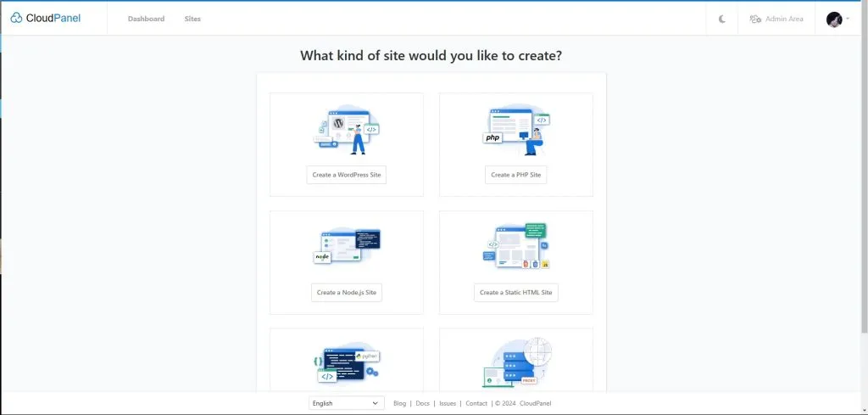
Task: Click the page vertical scrollbar
Action: pyautogui.click(x=864, y=169)
